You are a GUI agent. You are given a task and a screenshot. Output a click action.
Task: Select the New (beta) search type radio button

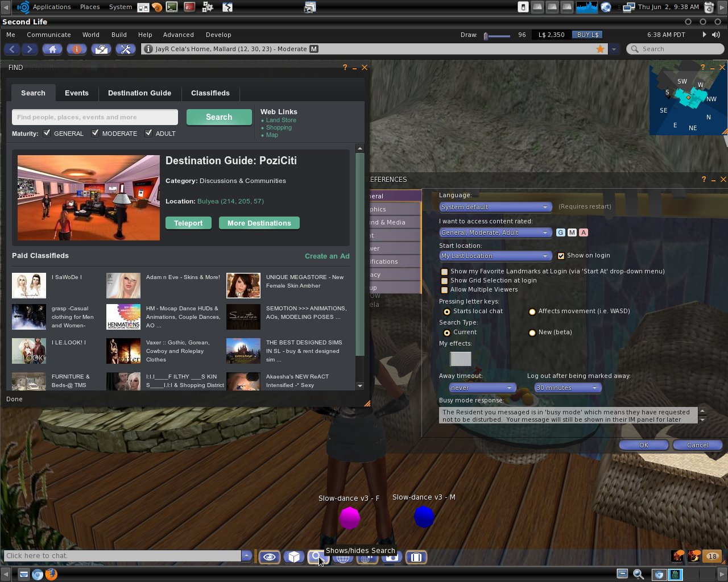532,332
